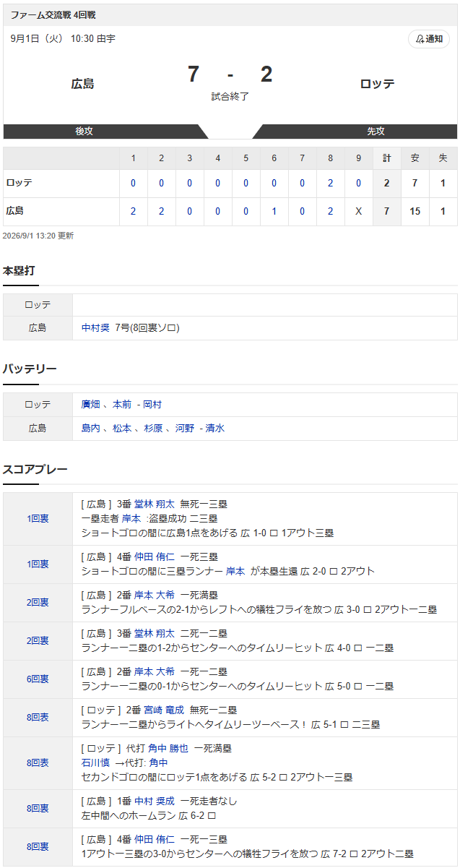Image resolution: width=460 pixels, height=868 pixels.
Task: Open 8回表 label of 宮崎 竜成 play
Action: click(38, 718)
